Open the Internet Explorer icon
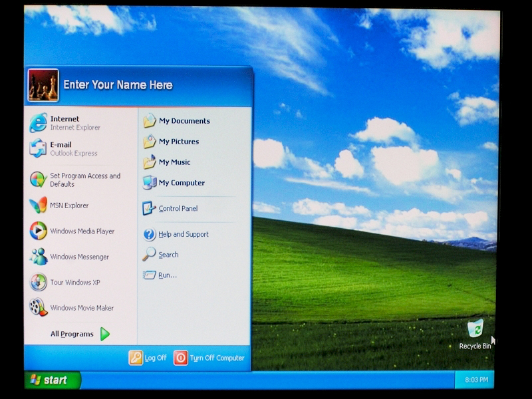Image resolution: width=532 pixels, height=399 pixels. (38, 123)
